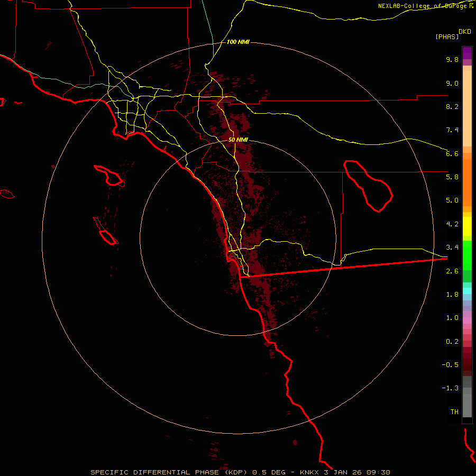
Task: Click the 3.4 value on color scale
Action: pyautogui.click(x=452, y=248)
